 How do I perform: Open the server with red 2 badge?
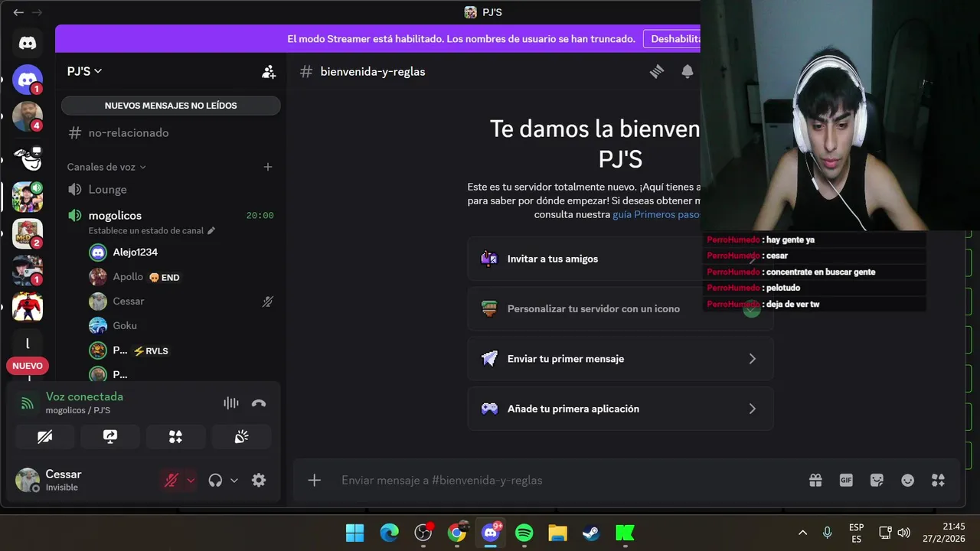28,233
